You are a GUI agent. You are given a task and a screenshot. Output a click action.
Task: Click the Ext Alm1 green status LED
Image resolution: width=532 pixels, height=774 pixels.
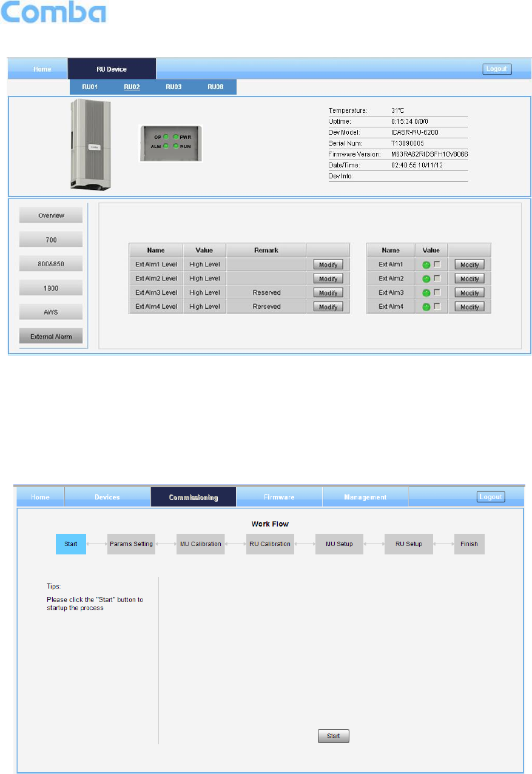426,264
